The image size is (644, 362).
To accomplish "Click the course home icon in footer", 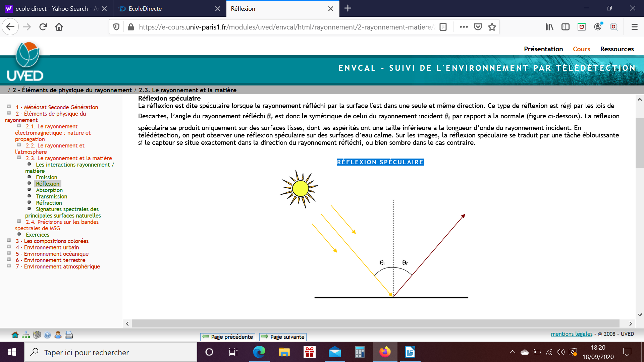I will (15, 335).
